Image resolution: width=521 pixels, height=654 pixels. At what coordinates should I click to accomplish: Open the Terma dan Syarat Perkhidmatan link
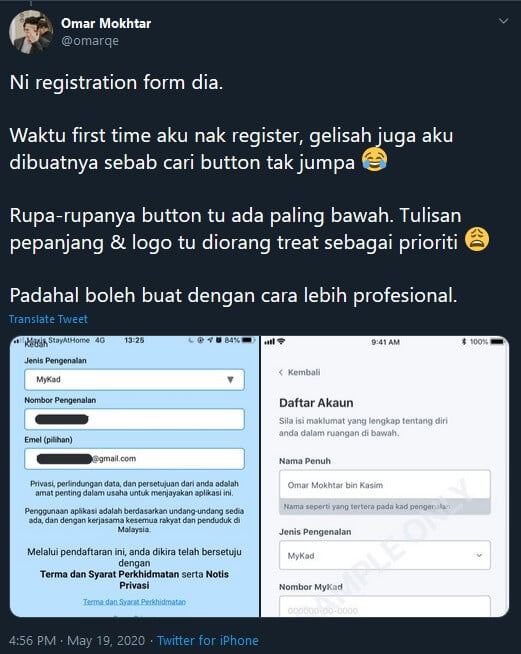[134, 602]
